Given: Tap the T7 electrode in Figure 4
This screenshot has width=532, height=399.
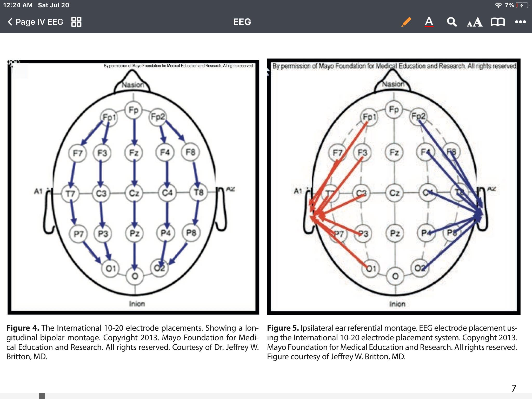Looking at the screenshot, I should 70,194.
